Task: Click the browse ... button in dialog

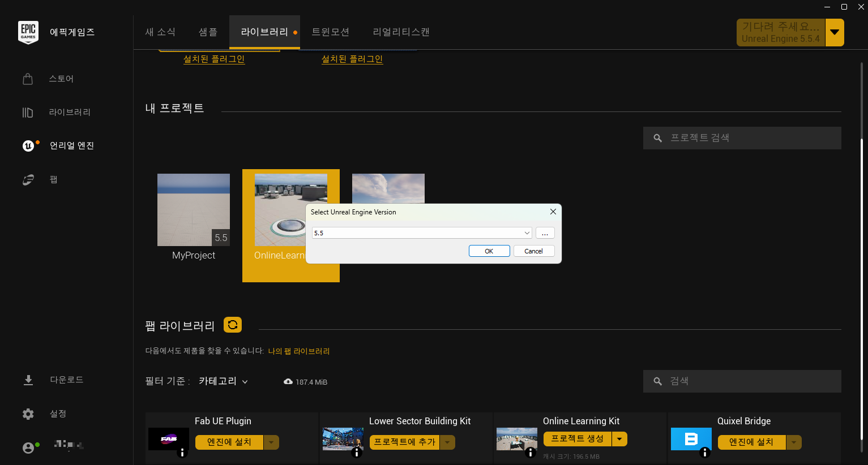Action: (545, 233)
